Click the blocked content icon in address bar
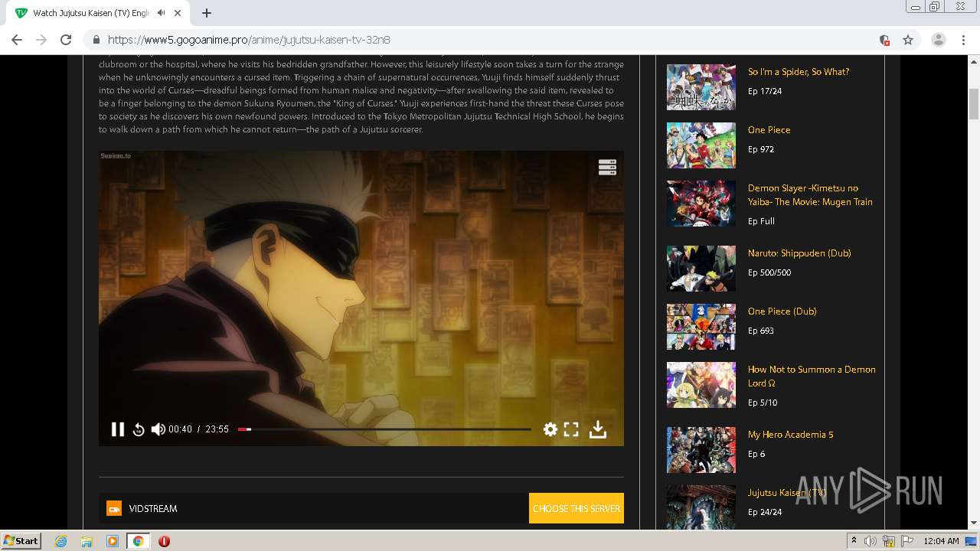Viewport: 980px width, 551px height. pyautogui.click(x=884, y=40)
